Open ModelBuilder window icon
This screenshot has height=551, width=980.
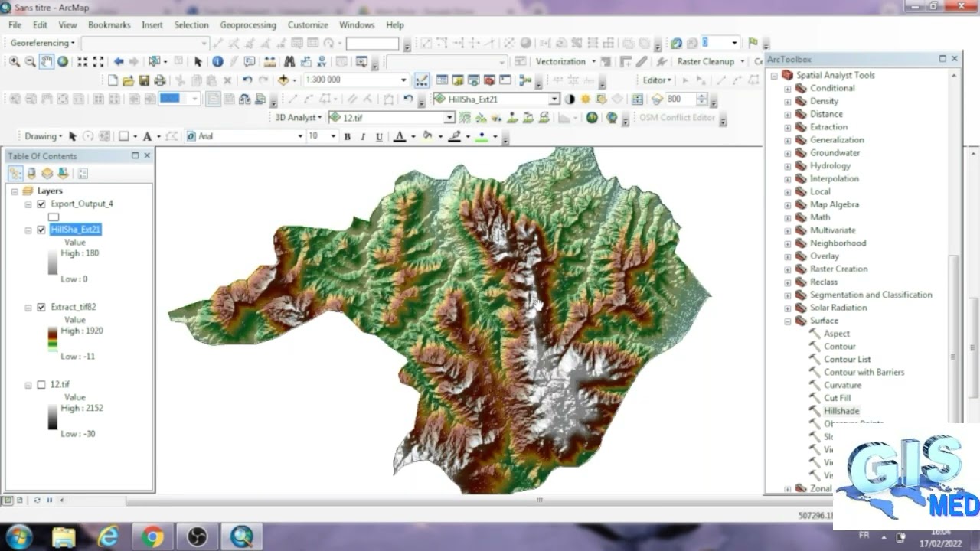pyautogui.click(x=525, y=80)
